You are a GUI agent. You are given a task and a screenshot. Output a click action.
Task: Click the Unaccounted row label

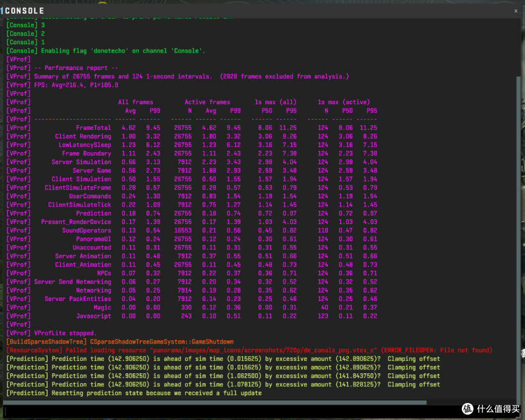pyautogui.click(x=92, y=247)
